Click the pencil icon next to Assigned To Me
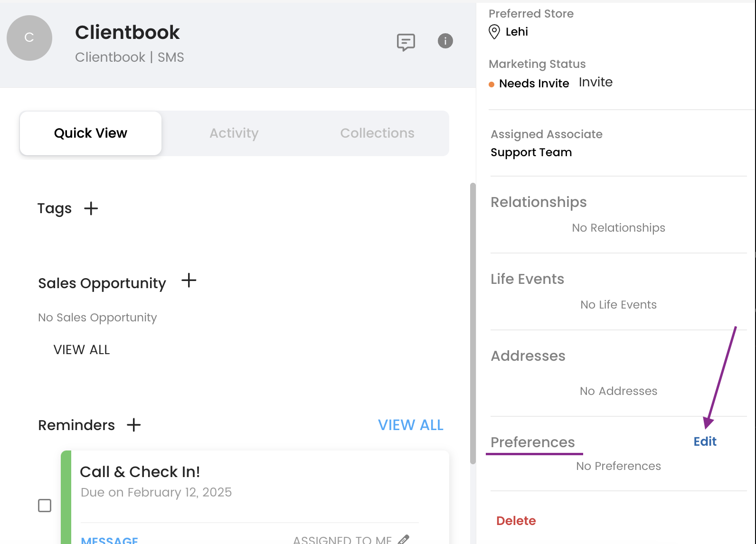The height and width of the screenshot is (544, 756). [x=404, y=539]
